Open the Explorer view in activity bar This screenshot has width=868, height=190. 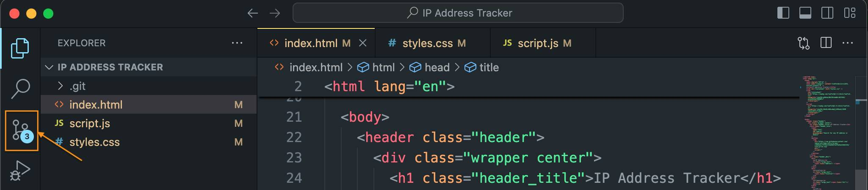coord(20,48)
